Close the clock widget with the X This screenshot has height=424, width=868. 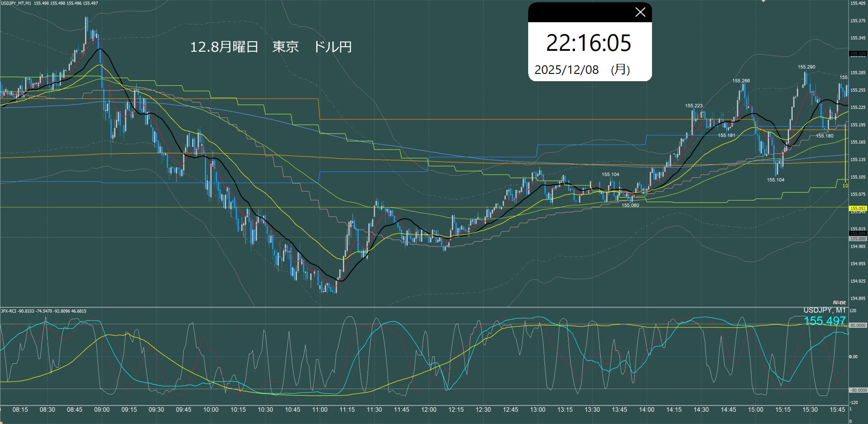tap(640, 12)
